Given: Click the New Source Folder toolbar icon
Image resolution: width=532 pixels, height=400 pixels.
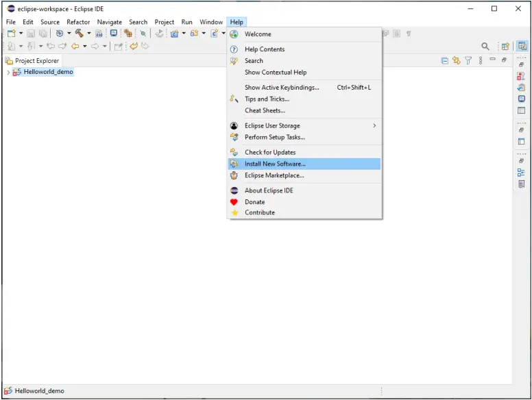Looking at the screenshot, I should [x=195, y=34].
